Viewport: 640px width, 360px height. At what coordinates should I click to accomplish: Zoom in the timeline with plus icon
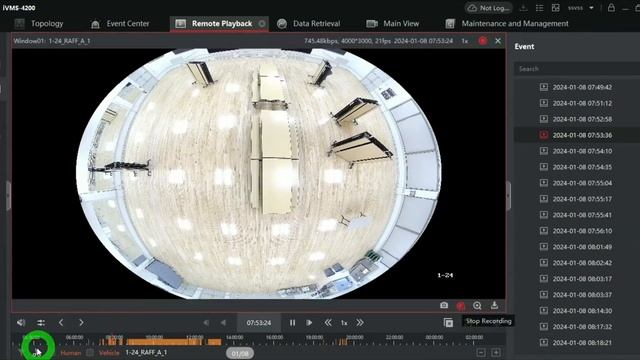[496, 353]
